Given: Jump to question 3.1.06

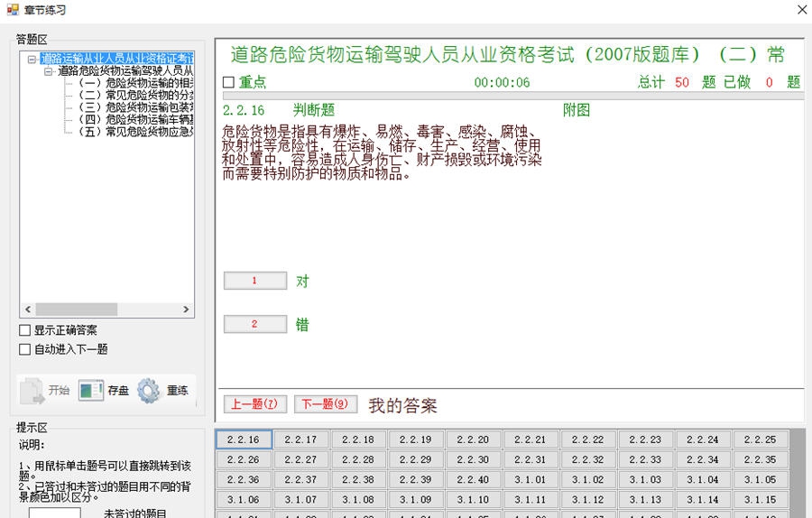Looking at the screenshot, I should click(x=244, y=500).
